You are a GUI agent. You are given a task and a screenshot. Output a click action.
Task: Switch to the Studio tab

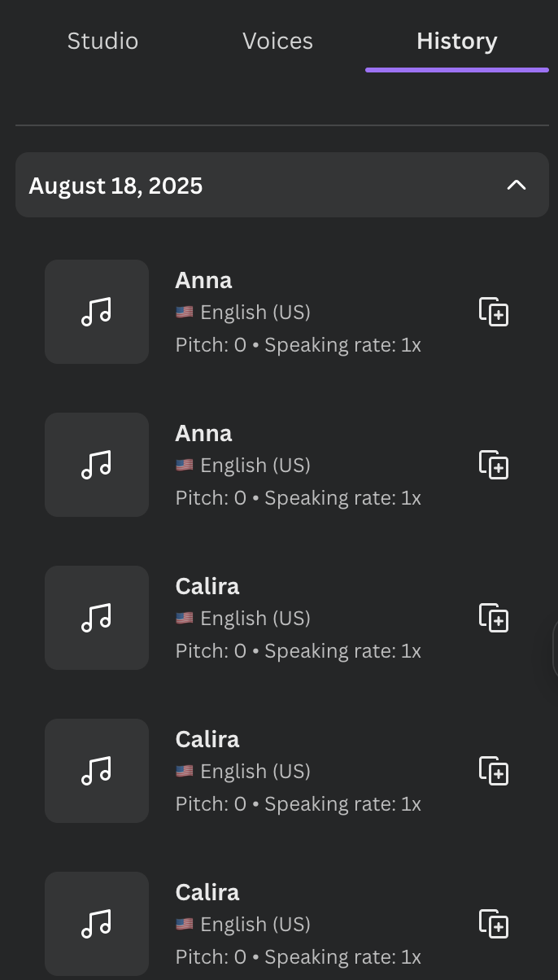(x=102, y=42)
